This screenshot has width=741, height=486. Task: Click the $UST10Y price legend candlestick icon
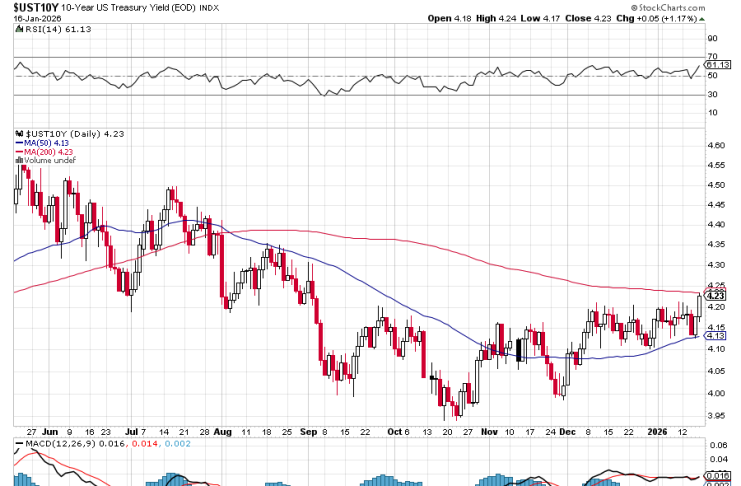(19, 133)
